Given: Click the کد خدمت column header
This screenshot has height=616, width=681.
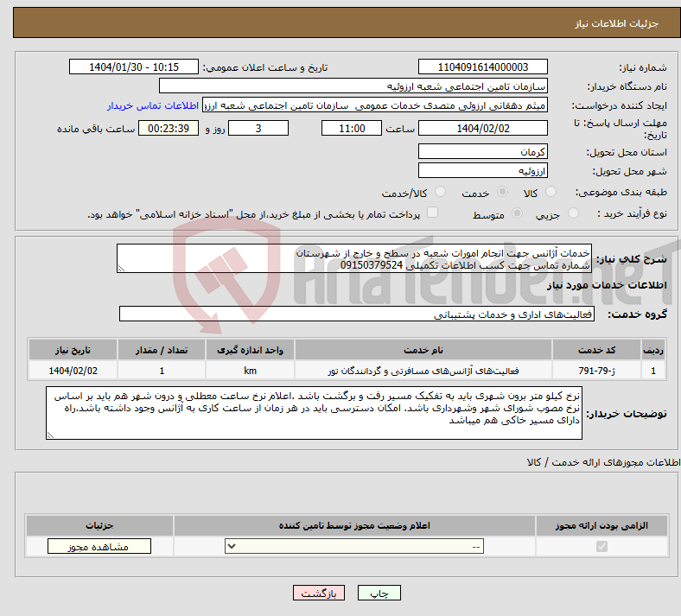Looking at the screenshot, I should (x=597, y=350).
